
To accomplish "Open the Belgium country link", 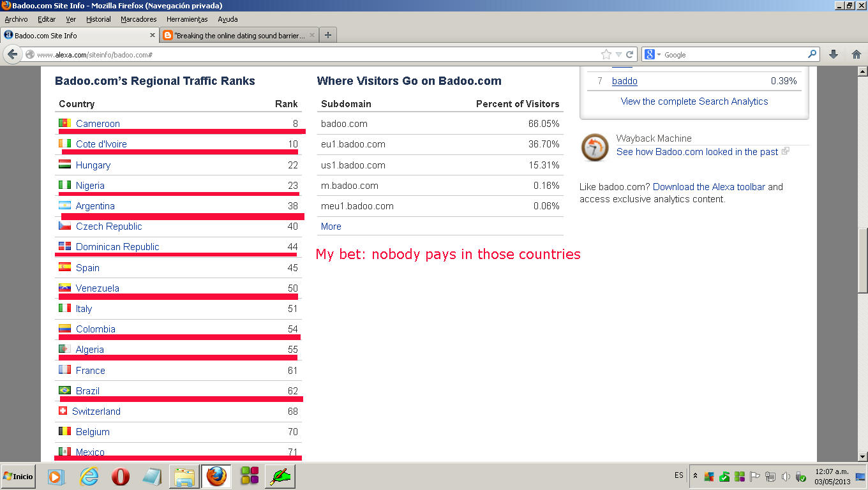I will coord(93,432).
